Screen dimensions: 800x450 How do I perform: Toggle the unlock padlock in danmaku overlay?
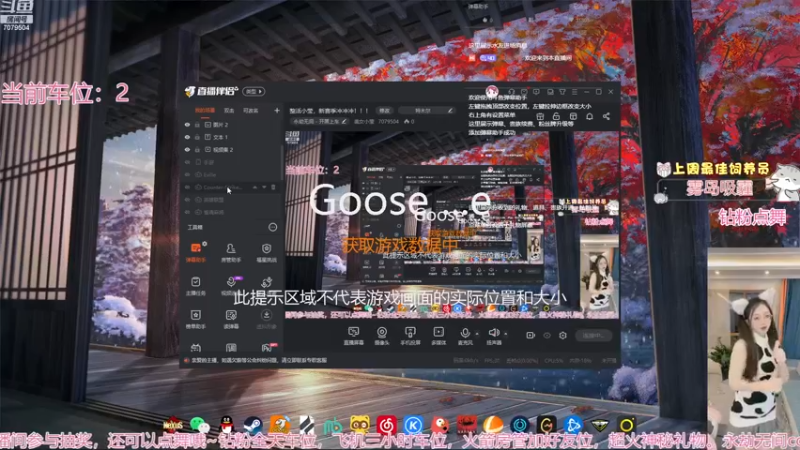click(556, 116)
